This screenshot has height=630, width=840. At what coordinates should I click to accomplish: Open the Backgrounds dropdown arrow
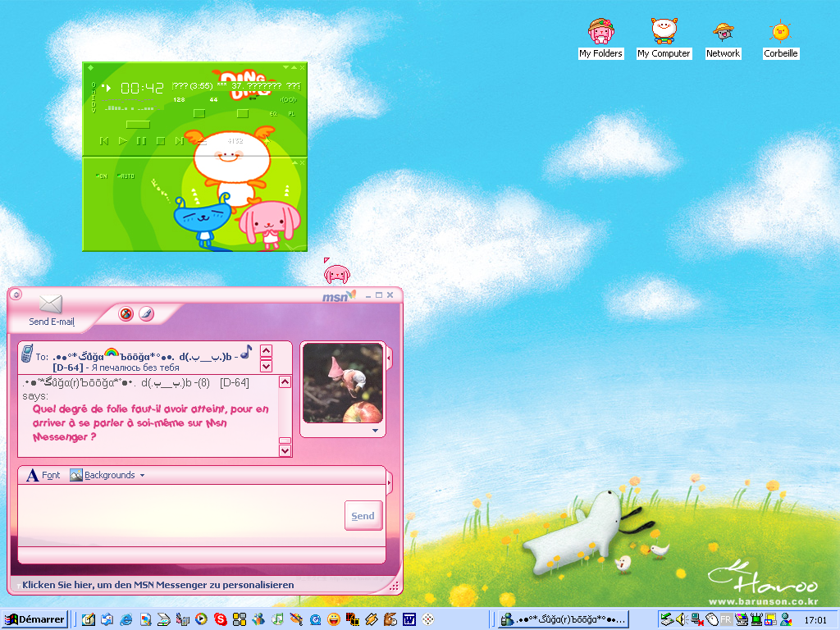point(142,475)
